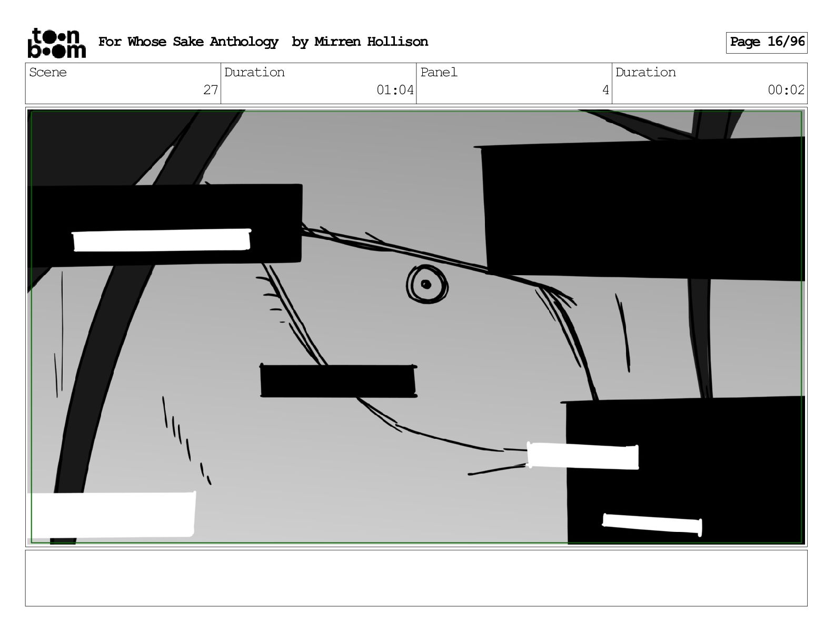Click the 'Scene' header label
The image size is (834, 644).
(48, 73)
